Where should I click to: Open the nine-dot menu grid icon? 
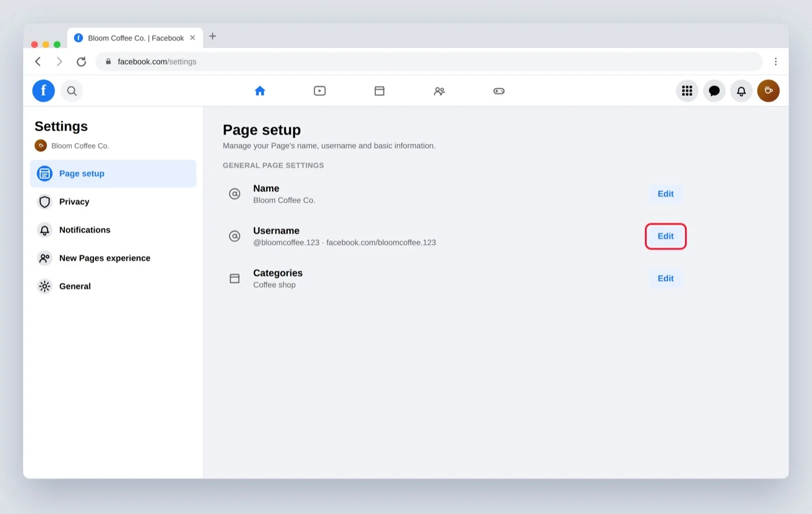pos(687,91)
